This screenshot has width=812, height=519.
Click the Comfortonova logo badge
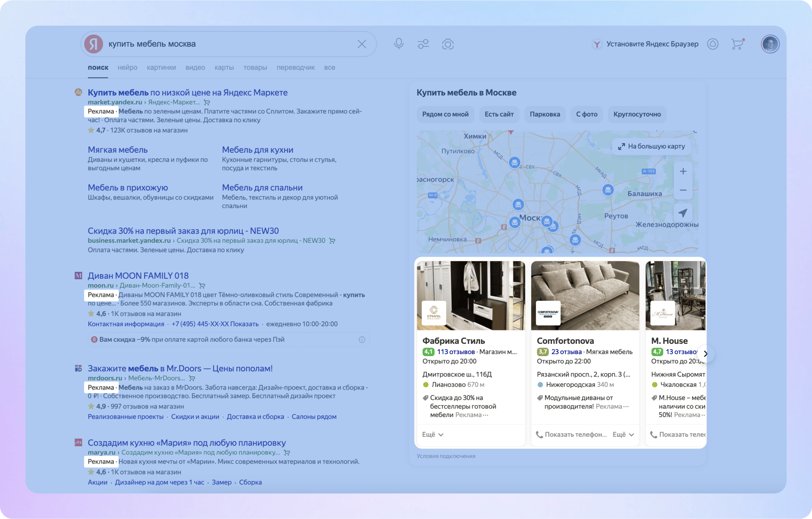click(548, 313)
